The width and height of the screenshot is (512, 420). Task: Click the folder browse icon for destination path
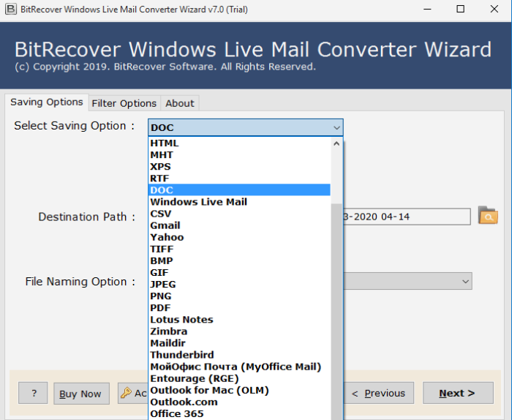point(487,216)
